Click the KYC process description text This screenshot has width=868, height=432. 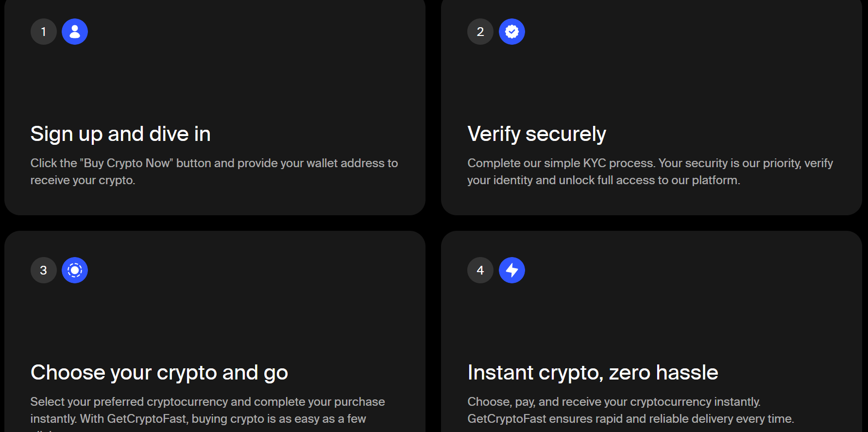[x=650, y=172]
